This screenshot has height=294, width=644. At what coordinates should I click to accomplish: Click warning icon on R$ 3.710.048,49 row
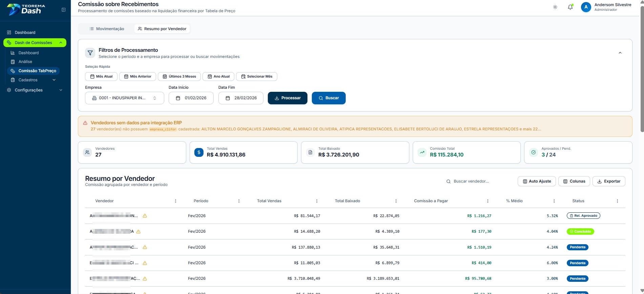click(145, 279)
